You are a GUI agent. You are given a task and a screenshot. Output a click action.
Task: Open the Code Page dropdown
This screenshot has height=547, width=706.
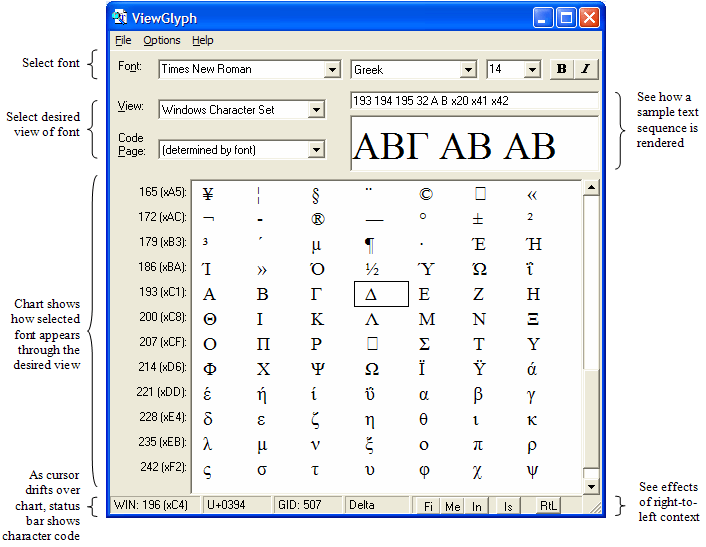317,149
